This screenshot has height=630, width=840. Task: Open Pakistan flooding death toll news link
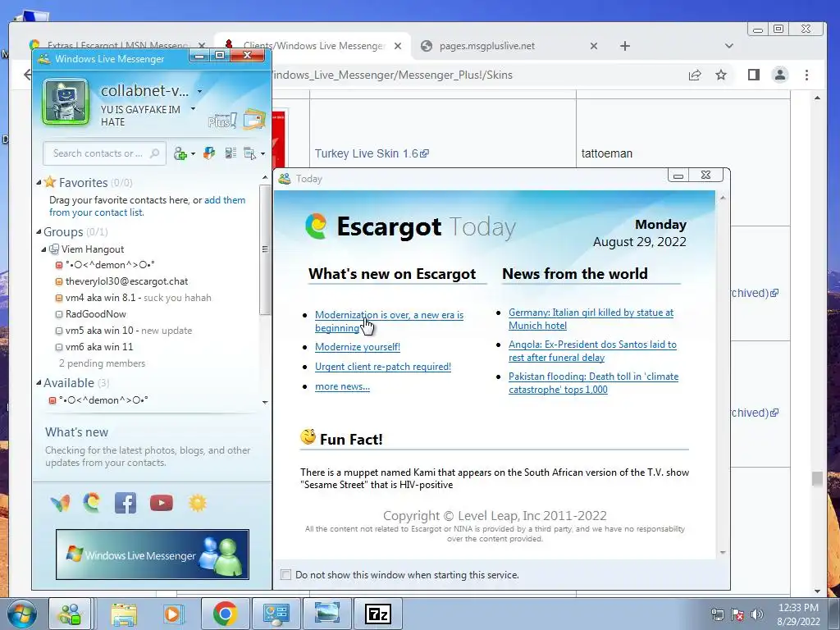point(594,383)
